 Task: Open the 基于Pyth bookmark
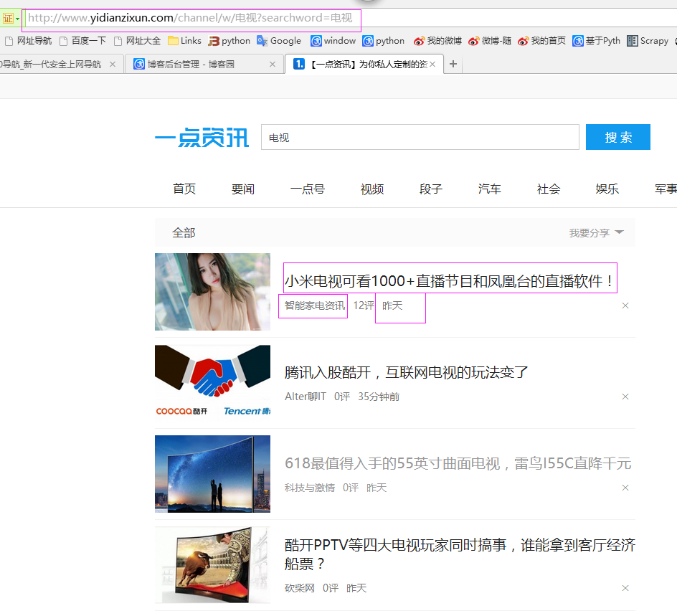tap(596, 41)
